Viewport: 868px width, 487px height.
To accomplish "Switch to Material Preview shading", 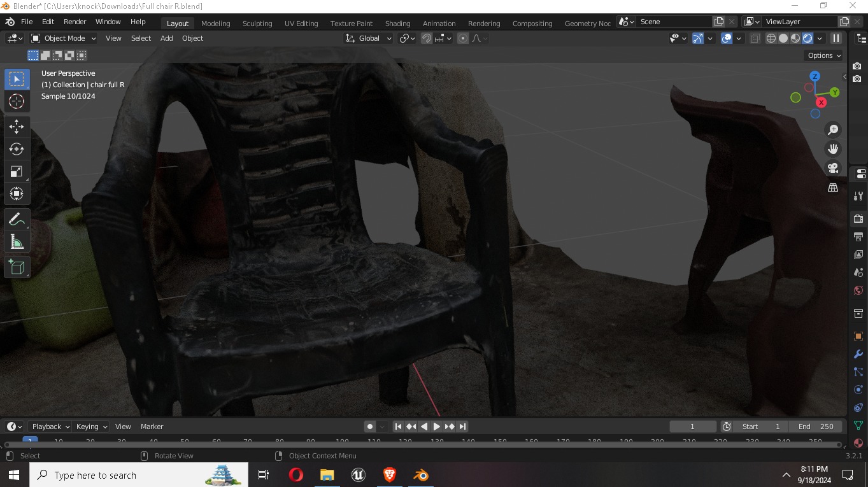I will (x=795, y=38).
